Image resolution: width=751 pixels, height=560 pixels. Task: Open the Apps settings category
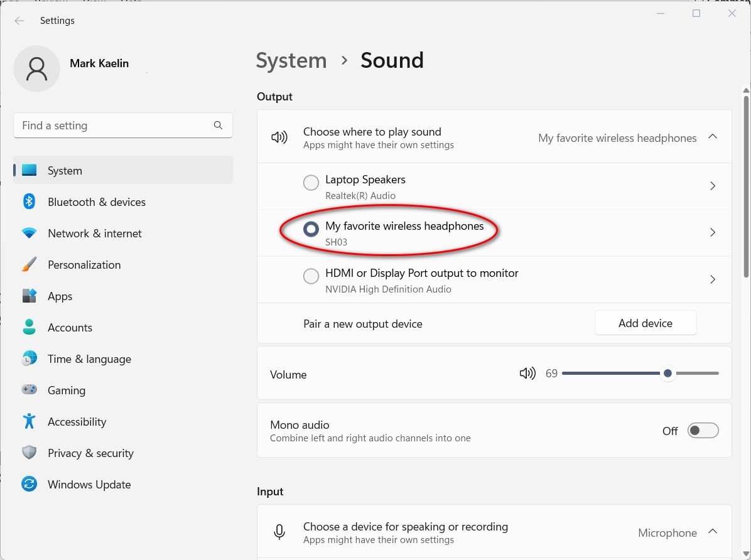pos(60,296)
